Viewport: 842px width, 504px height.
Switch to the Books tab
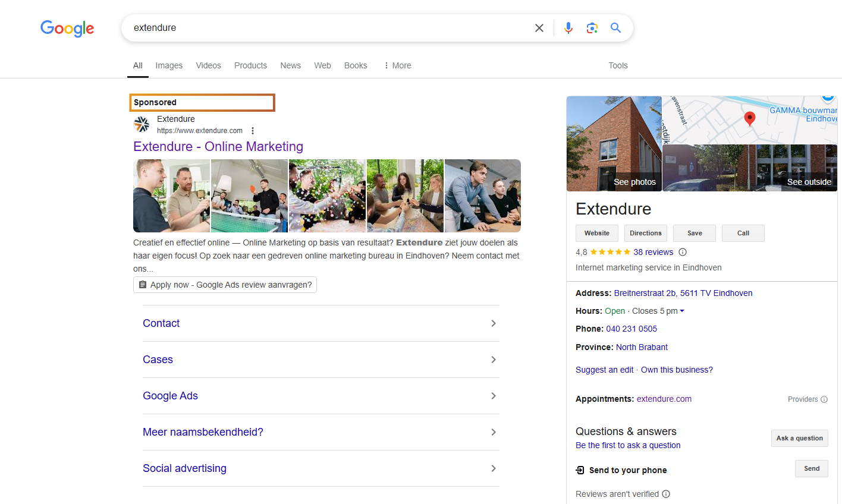356,65
